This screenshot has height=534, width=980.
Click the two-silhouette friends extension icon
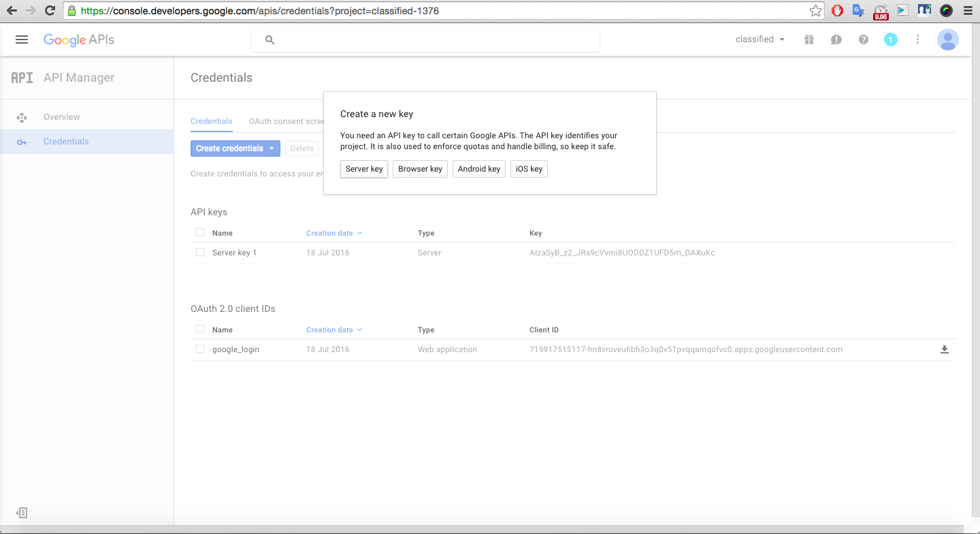pos(924,10)
